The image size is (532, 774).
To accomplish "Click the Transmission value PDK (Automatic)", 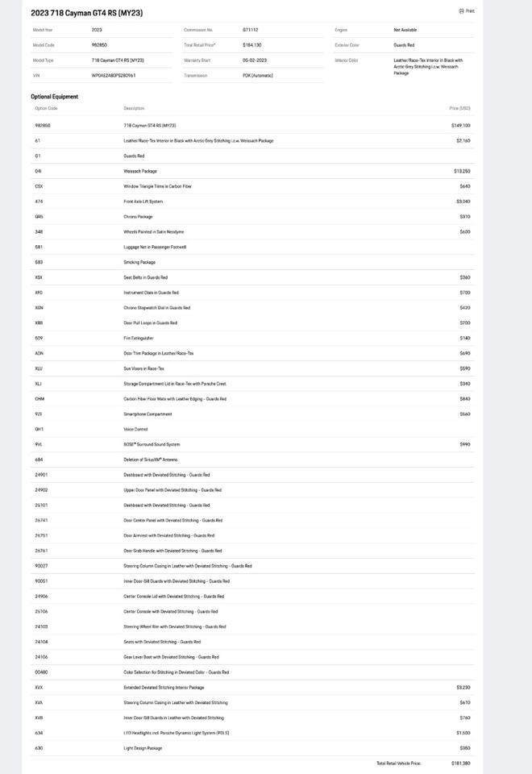I will pyautogui.click(x=257, y=76).
